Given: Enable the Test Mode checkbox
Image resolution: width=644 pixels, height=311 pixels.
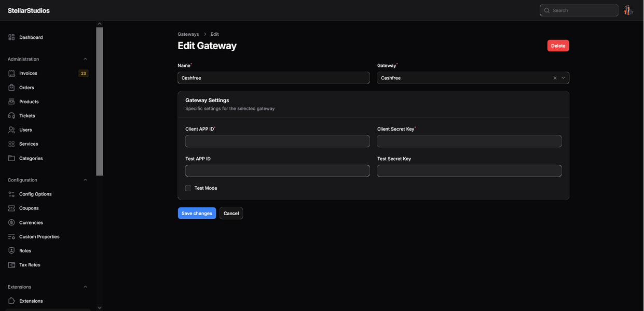Looking at the screenshot, I should (x=188, y=188).
